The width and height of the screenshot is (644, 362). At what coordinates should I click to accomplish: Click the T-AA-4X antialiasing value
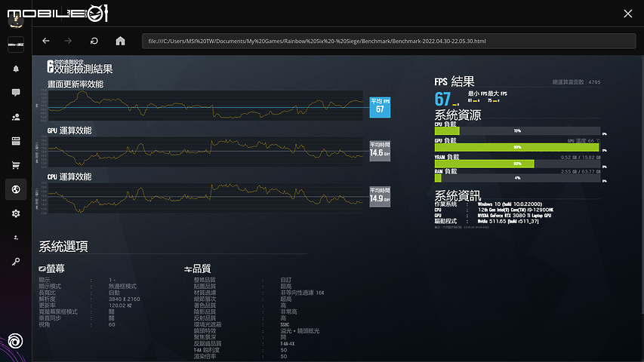point(288,344)
